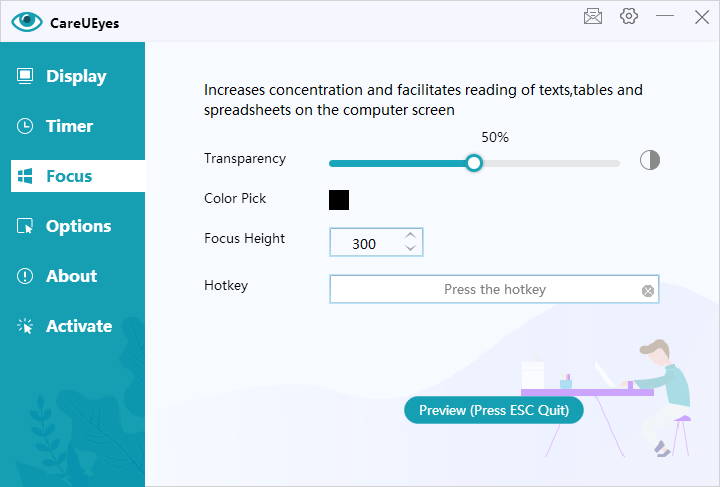Click the exclamation icon beside About
The height and width of the screenshot is (487, 720).
[x=25, y=276]
